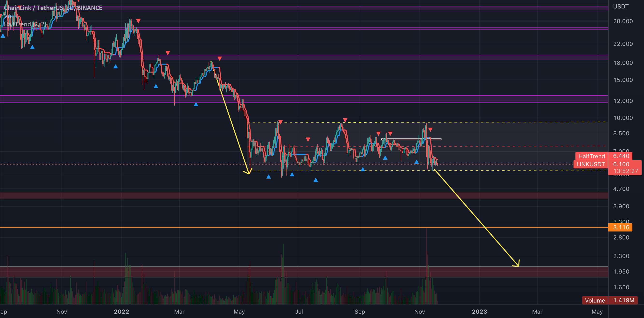Click the 28.000 price axis label
This screenshot has width=644, height=318.
(x=623, y=21)
